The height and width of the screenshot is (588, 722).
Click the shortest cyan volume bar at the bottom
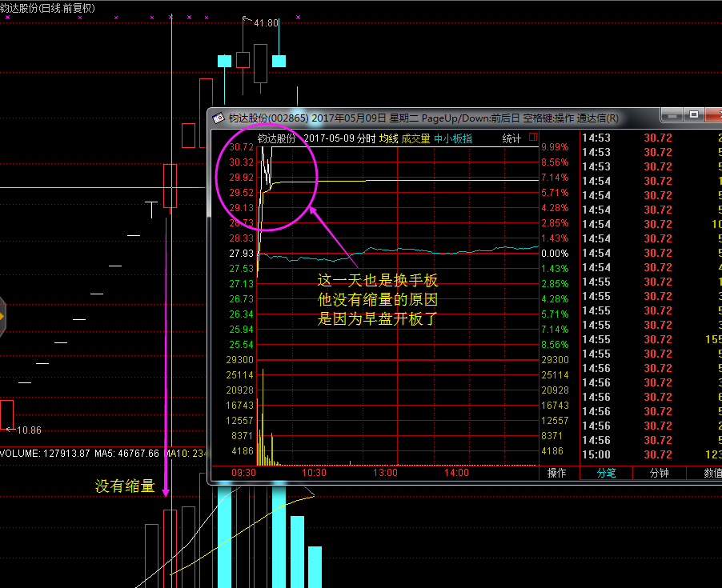coord(315,567)
